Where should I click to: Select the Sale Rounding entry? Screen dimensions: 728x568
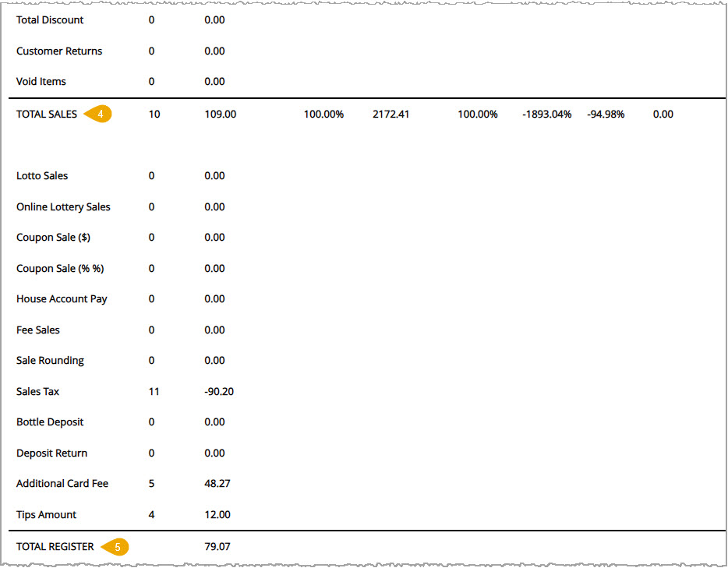coord(49,360)
